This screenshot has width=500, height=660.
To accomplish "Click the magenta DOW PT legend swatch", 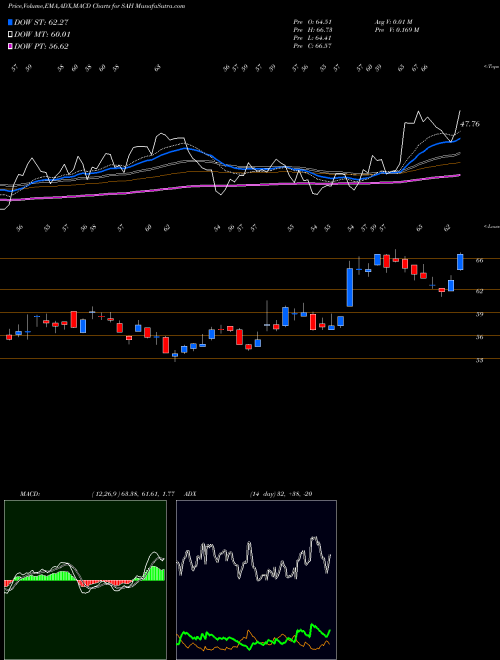I will (10, 46).
